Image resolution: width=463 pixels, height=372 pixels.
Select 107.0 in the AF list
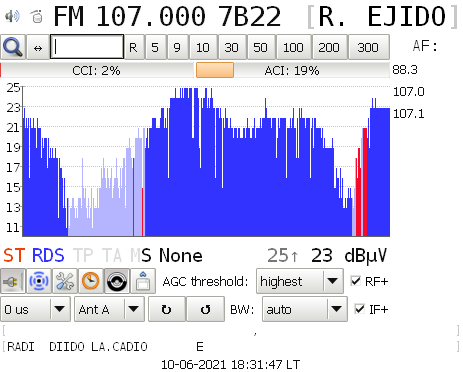click(409, 92)
